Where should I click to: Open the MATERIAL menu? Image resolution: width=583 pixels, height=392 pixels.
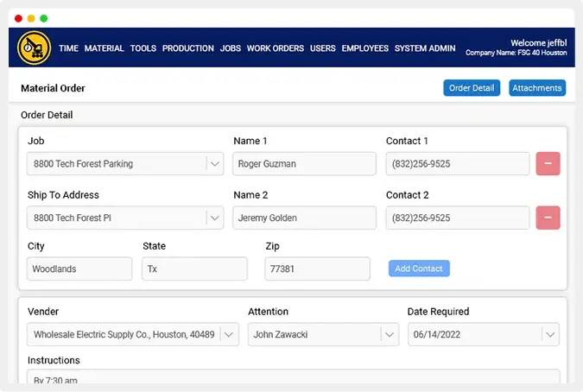tap(105, 48)
